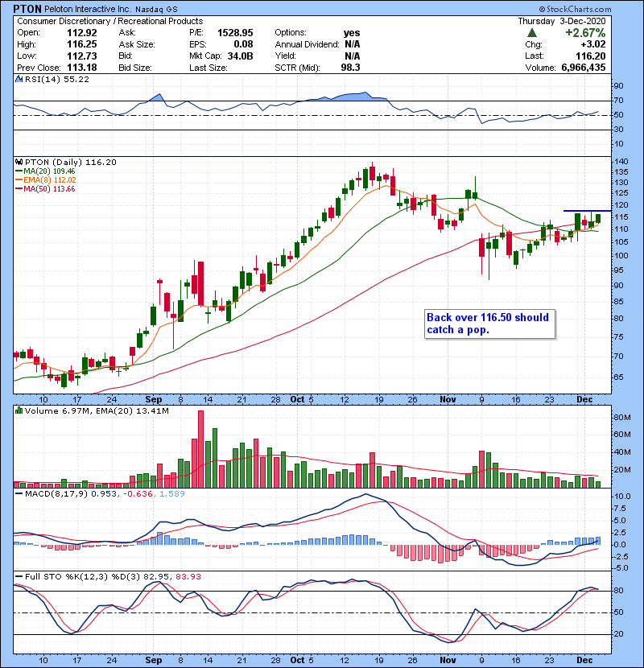Click the volume bars icon beside Volume label
This screenshot has width=644, height=668.
tap(19, 410)
